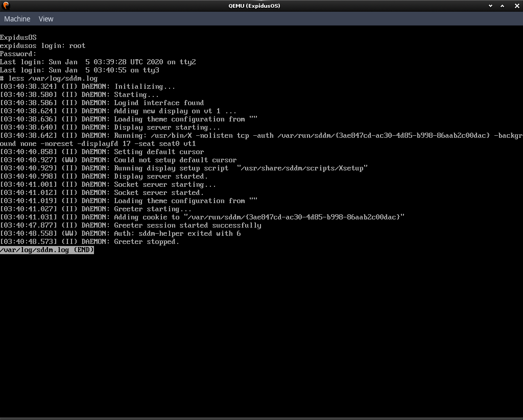Screen dimensions: 523x420
Task: Click the QEMU logo icon in the title bar
Action: click(x=6, y=6)
